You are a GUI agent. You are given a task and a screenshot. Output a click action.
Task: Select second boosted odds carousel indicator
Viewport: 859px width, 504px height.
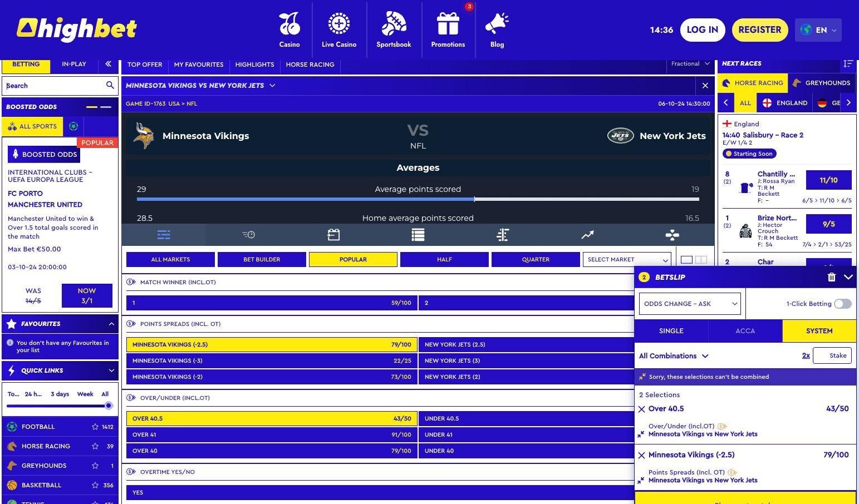pyautogui.click(x=106, y=107)
